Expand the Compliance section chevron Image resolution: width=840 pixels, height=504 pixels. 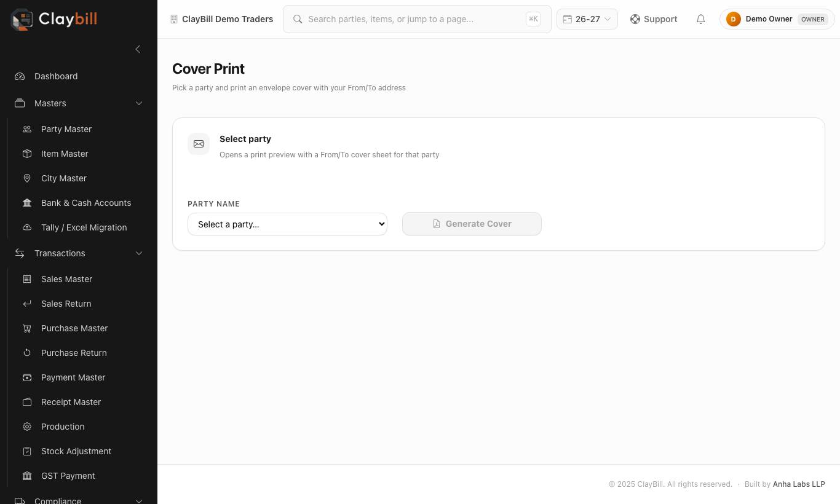[139, 501]
